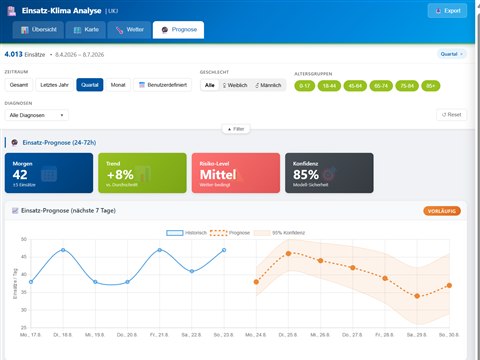Toggle the 95% Konfidenz legend entry
Viewport: 480px width, 360px height.
[279, 233]
